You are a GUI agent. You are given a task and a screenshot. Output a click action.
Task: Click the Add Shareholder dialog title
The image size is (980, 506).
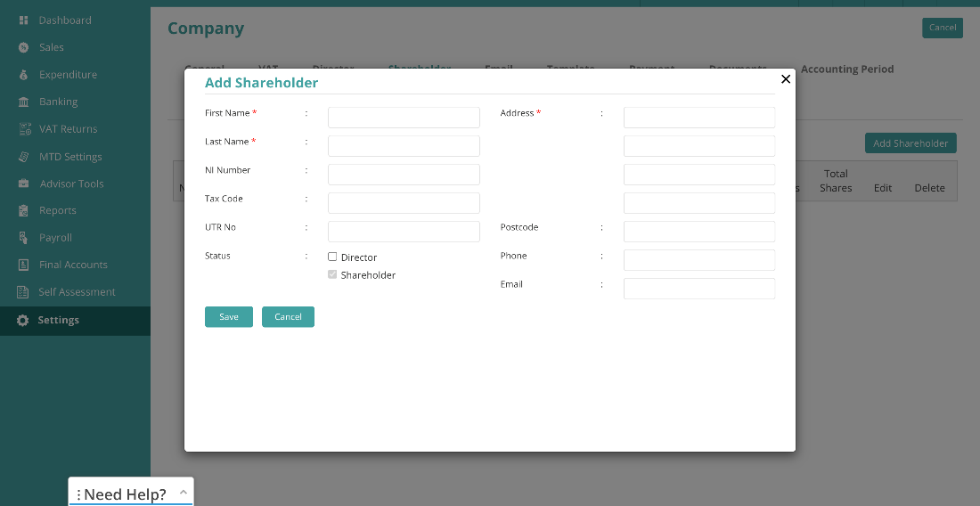tap(261, 83)
